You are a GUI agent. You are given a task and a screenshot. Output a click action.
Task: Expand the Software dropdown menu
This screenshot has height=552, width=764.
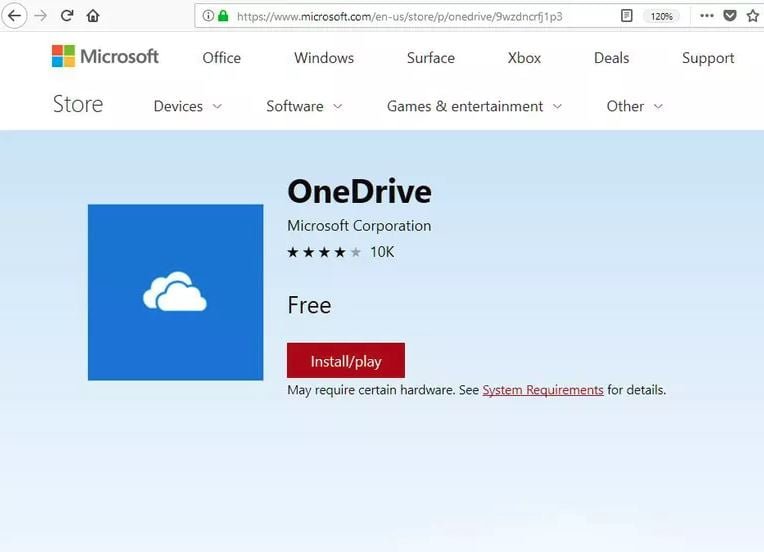point(304,106)
